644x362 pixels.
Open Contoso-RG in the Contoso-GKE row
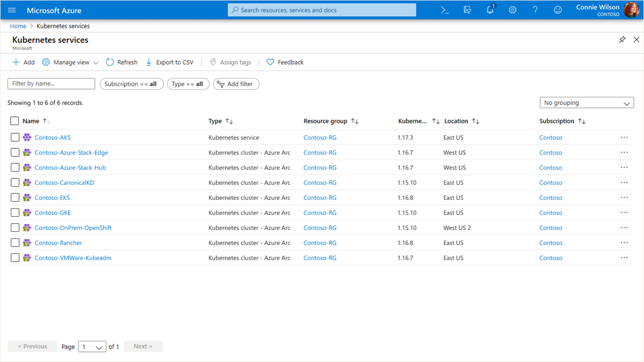320,212
